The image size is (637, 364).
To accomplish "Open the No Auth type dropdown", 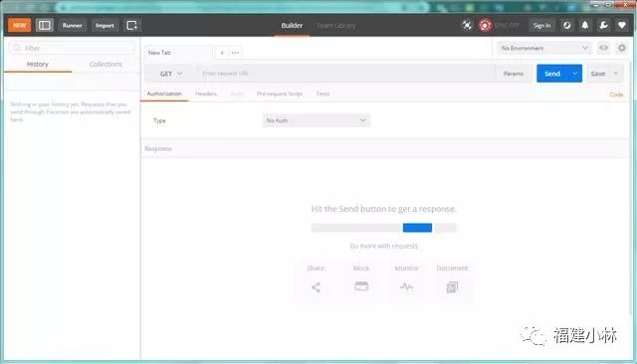I will [x=317, y=120].
